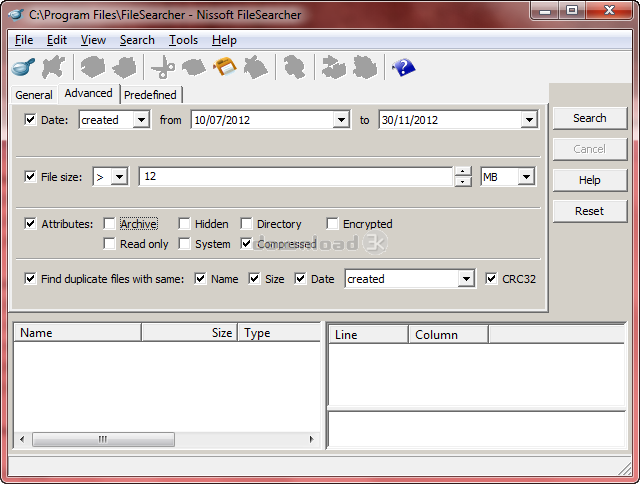Select the Advanced tab

coord(89,93)
